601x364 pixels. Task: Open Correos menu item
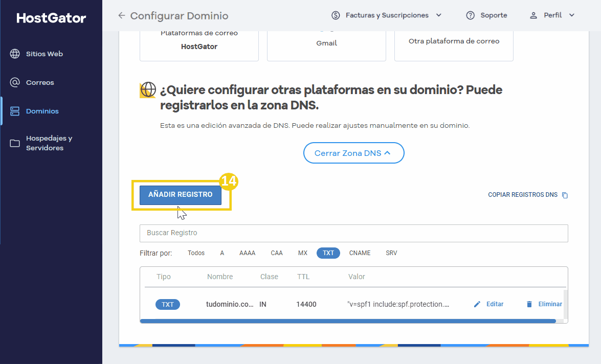pyautogui.click(x=40, y=82)
